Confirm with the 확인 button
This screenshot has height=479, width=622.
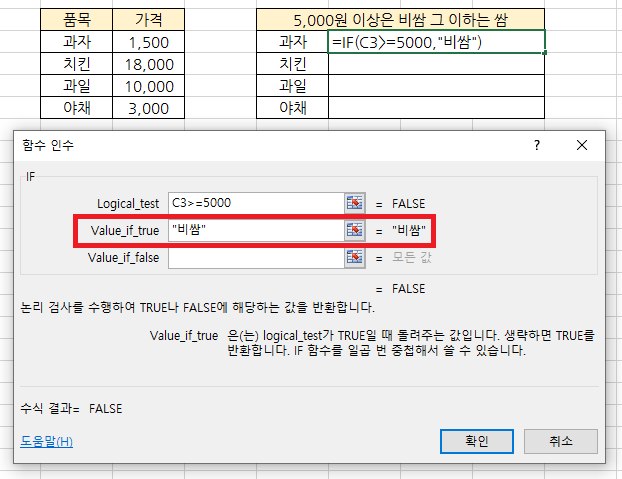click(476, 441)
